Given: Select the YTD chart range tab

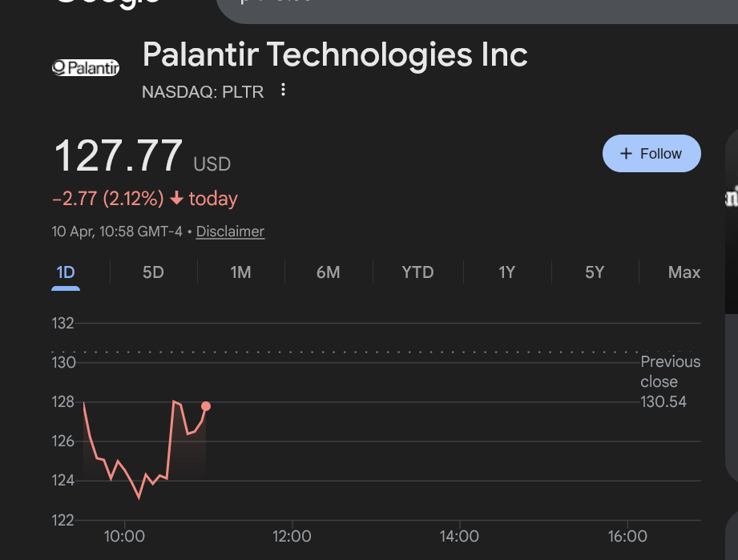Looking at the screenshot, I should pos(417,272).
